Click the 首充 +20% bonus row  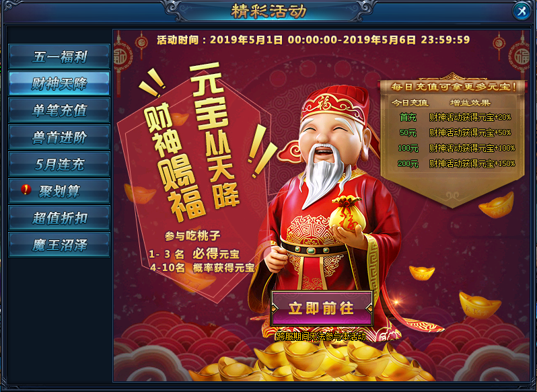coord(456,118)
